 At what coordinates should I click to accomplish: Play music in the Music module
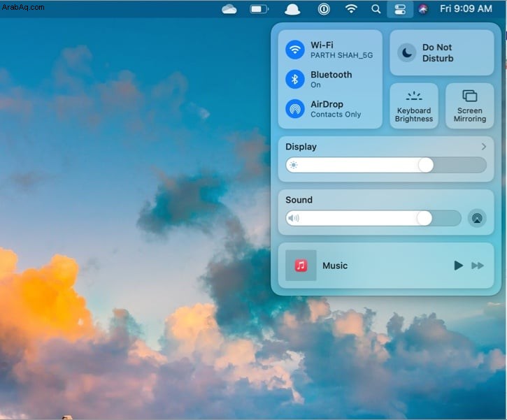pos(458,266)
